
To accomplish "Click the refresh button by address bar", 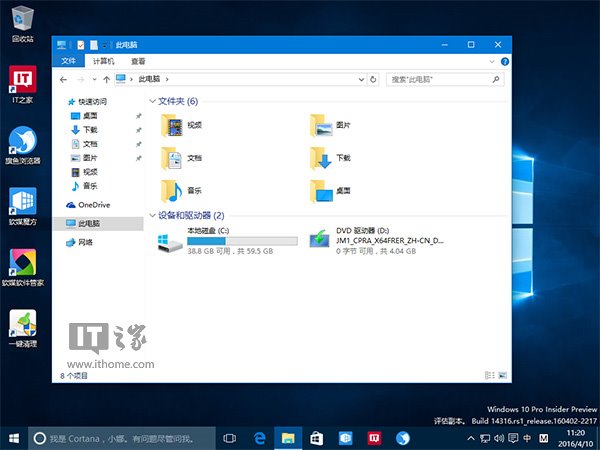I will click(373, 78).
